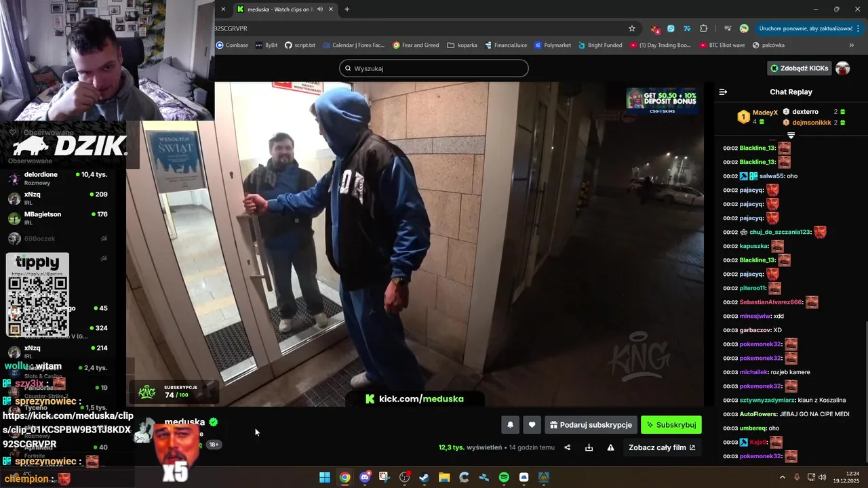Share the clip via share icon

point(568,447)
